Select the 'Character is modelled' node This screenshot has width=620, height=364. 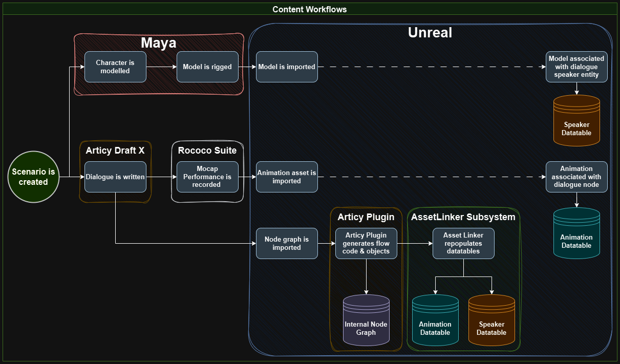point(115,67)
